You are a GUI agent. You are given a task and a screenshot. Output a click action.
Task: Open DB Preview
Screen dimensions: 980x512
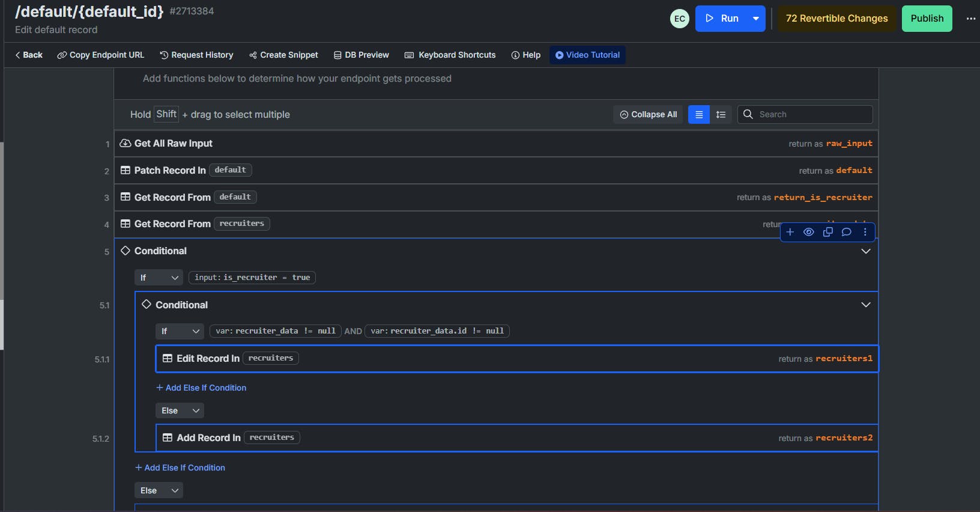tap(361, 55)
